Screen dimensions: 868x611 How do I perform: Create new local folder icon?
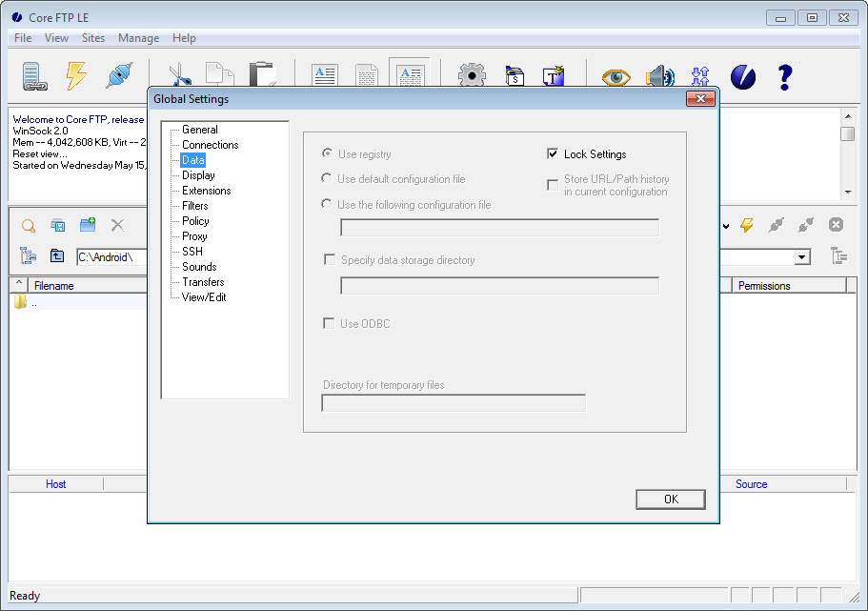click(x=88, y=224)
